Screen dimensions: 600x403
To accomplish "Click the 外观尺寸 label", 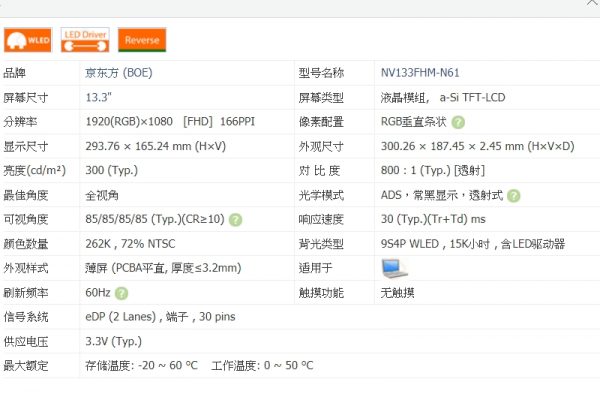I will coord(321,146).
